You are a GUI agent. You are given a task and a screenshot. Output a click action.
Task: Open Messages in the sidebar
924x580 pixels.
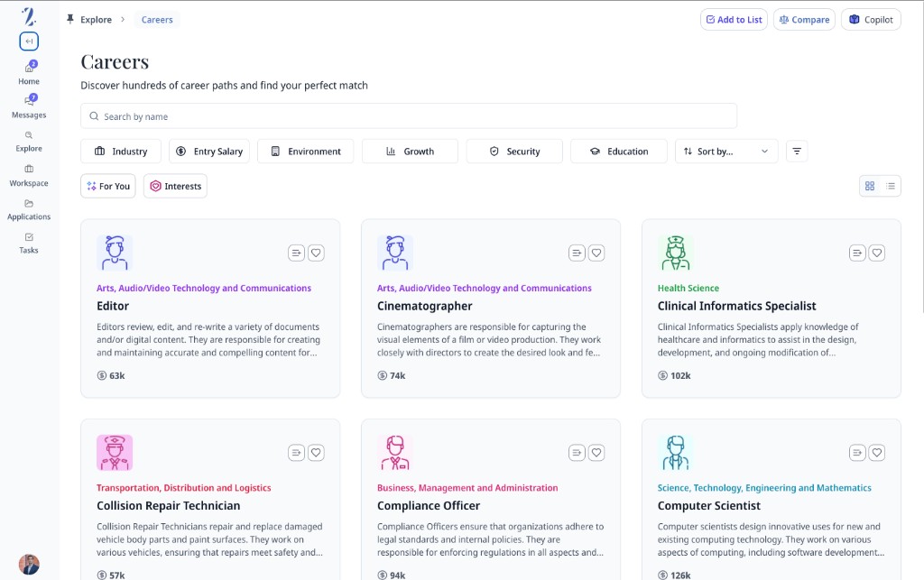pyautogui.click(x=29, y=106)
